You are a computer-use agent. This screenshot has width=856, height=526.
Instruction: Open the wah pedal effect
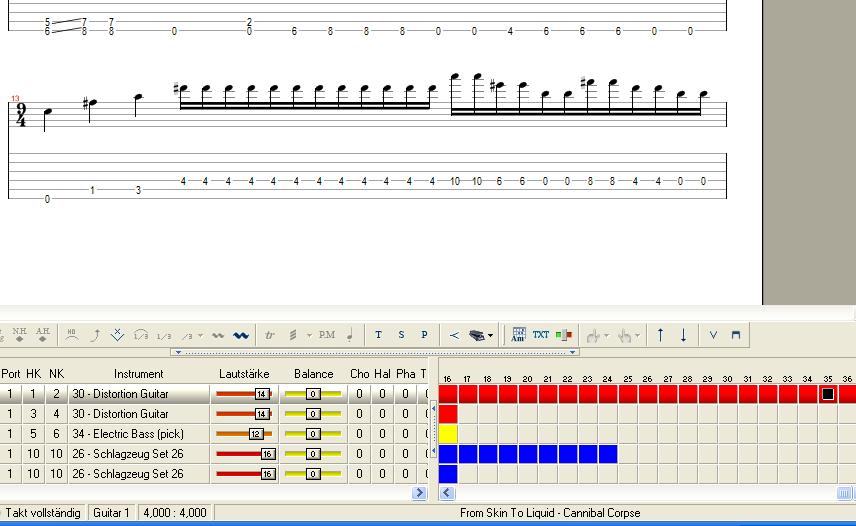477,335
